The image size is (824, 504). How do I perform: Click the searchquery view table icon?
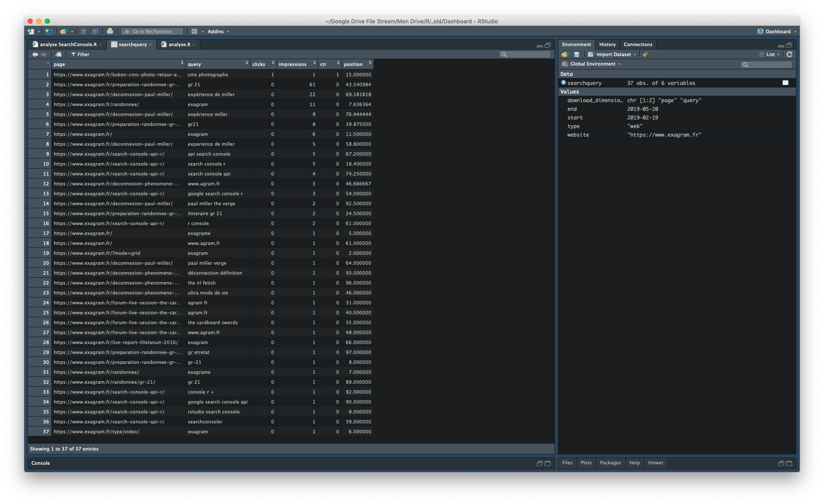pyautogui.click(x=785, y=83)
